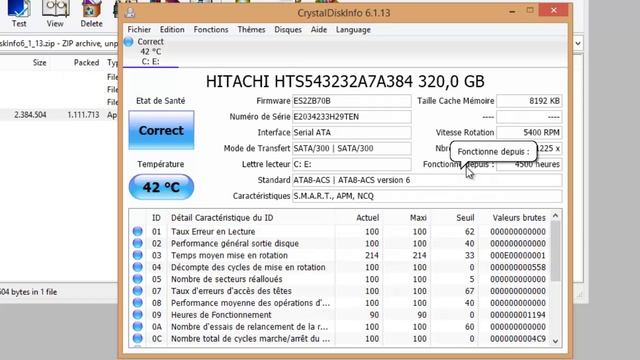Viewport: 640px width, 360px height.
Task: Open the archive window address dropdown arrow
Action: [578, 43]
